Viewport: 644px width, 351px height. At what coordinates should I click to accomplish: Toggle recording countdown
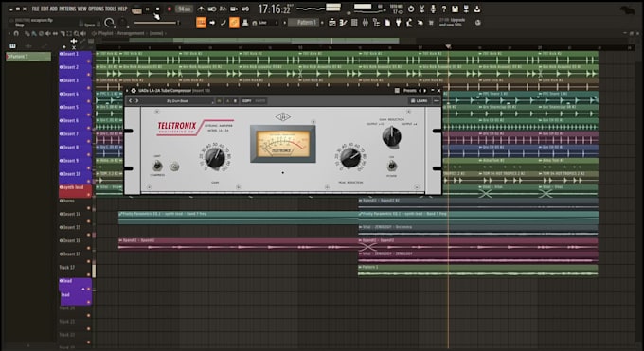[223, 9]
